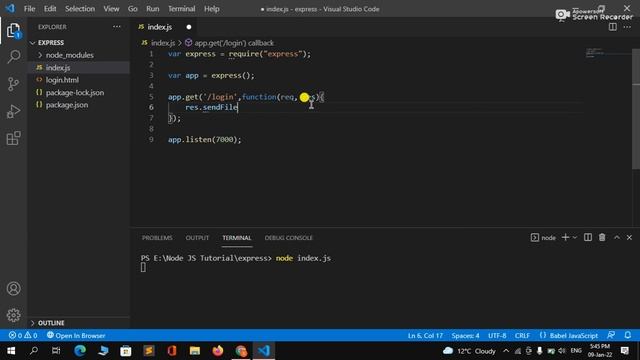Click the unsaved dot on index.js tab
This screenshot has width=640, height=360.
[x=189, y=27]
